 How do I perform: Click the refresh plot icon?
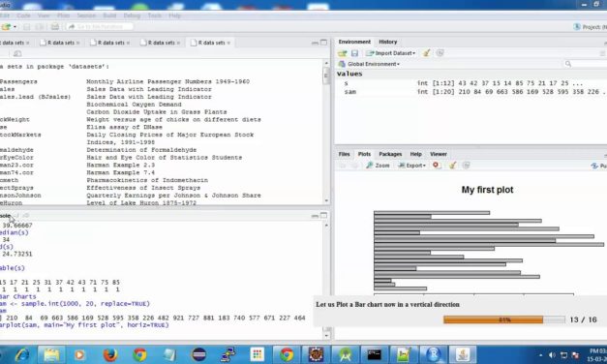pyautogui.click(x=466, y=166)
